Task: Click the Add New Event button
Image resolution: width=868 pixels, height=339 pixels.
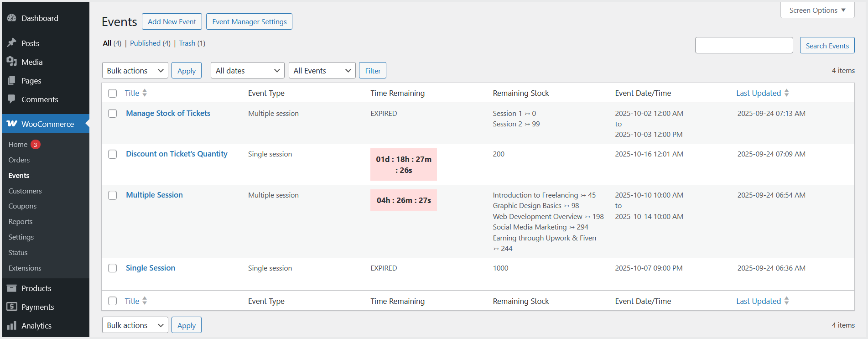Action: pyautogui.click(x=172, y=22)
